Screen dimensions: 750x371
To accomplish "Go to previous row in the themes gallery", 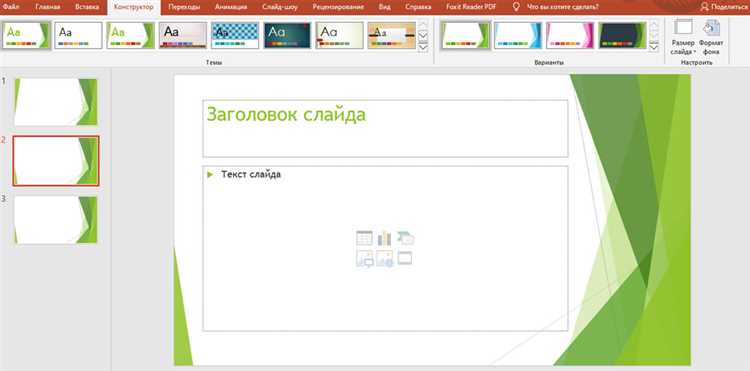I will click(x=423, y=25).
